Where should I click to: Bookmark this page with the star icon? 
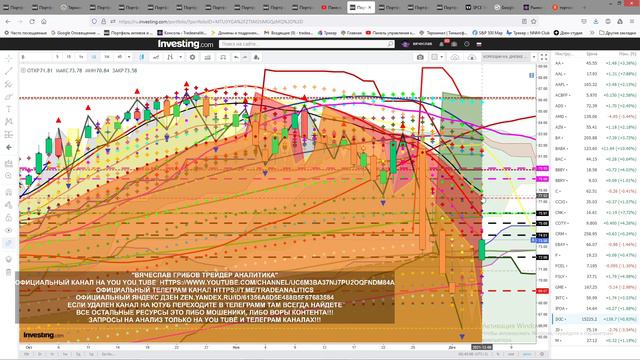click(533, 21)
